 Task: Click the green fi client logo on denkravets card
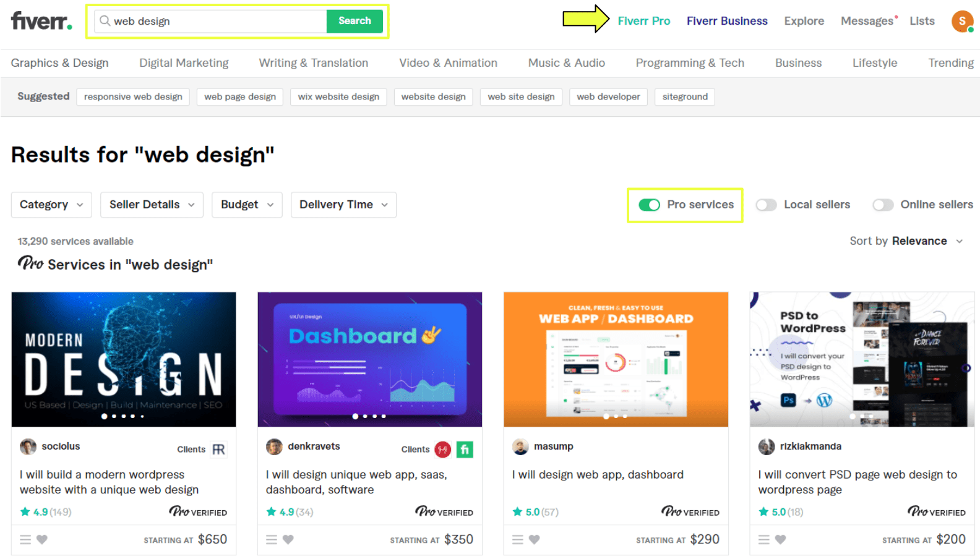coord(465,450)
